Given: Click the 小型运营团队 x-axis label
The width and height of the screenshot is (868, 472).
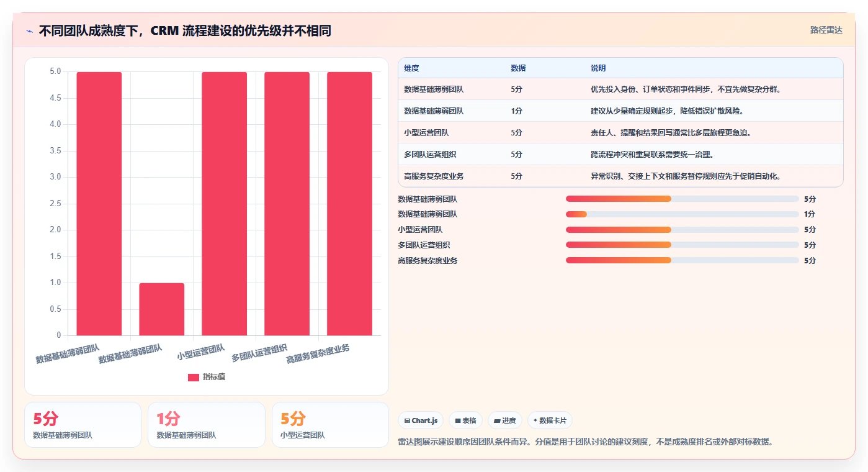Looking at the screenshot, I should click(x=201, y=352).
